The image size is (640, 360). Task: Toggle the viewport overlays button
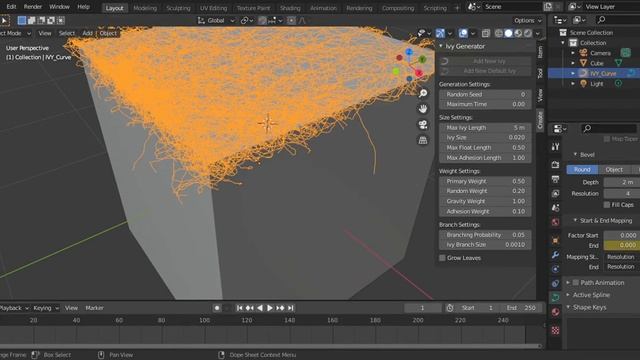click(463, 33)
